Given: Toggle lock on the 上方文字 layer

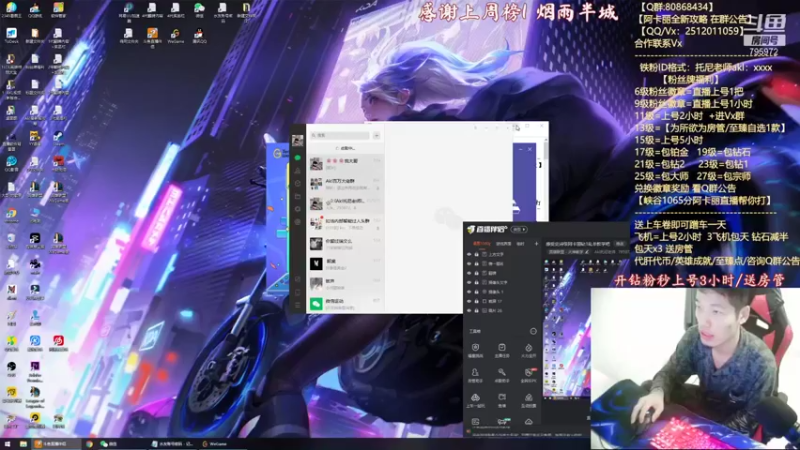Looking at the screenshot, I should tap(477, 254).
